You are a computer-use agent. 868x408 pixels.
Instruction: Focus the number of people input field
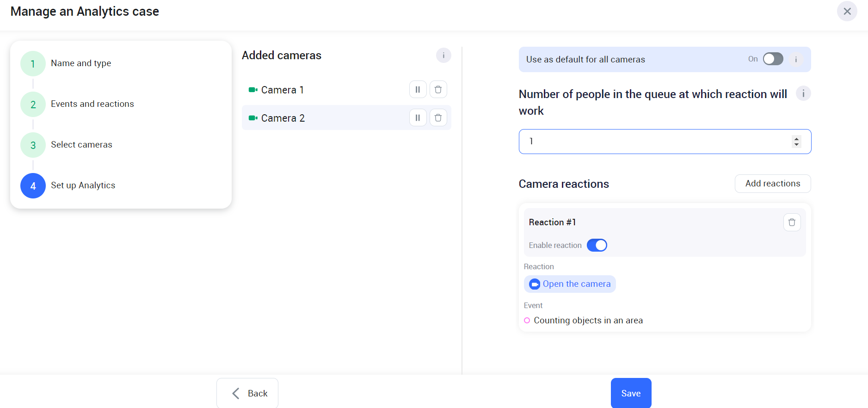[657, 142]
